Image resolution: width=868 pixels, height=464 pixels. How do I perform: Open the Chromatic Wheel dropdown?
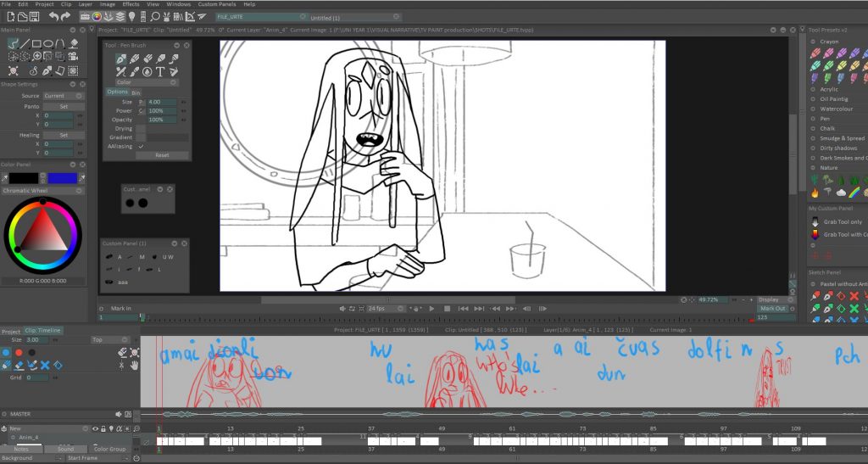[x=42, y=191]
